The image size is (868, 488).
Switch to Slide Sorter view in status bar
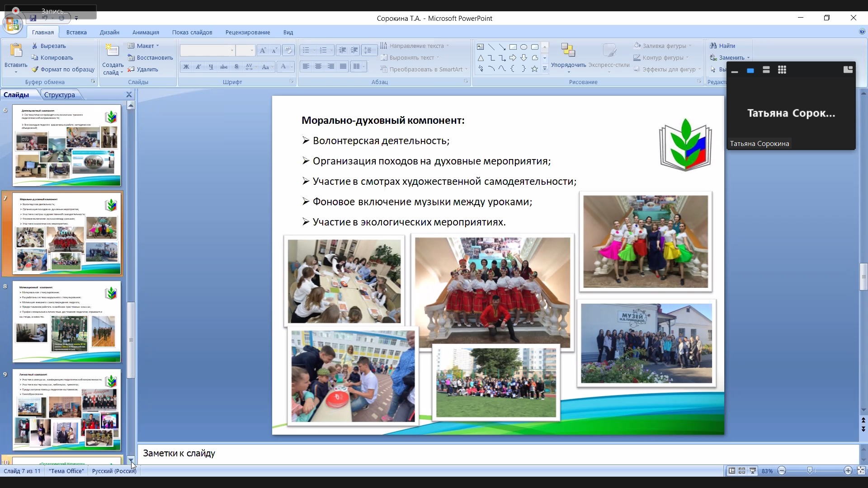tap(742, 471)
